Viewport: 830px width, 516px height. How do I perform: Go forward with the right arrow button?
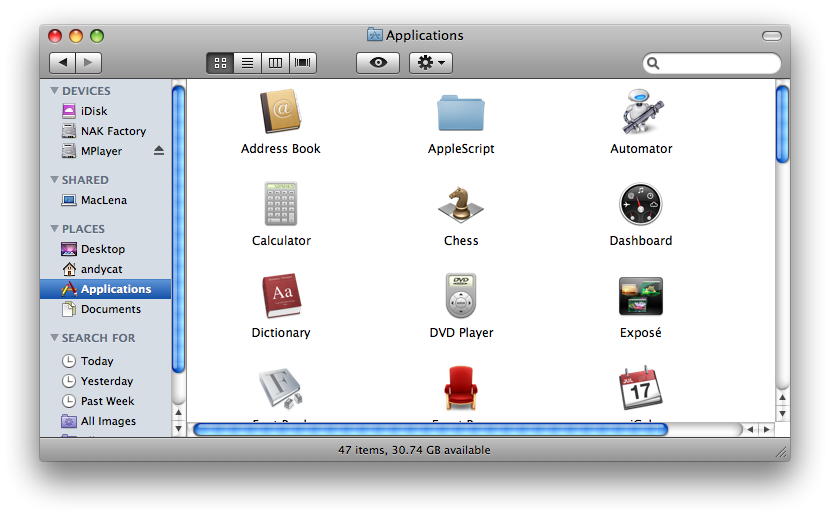88,63
